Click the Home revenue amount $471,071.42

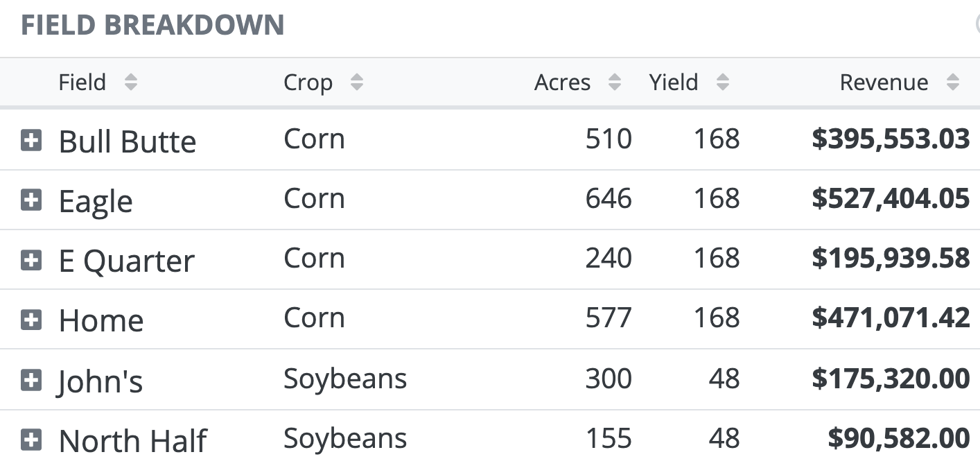(891, 318)
